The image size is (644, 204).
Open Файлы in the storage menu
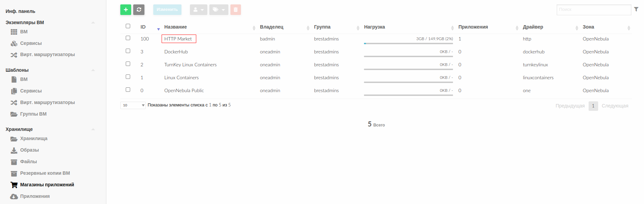[x=29, y=162]
